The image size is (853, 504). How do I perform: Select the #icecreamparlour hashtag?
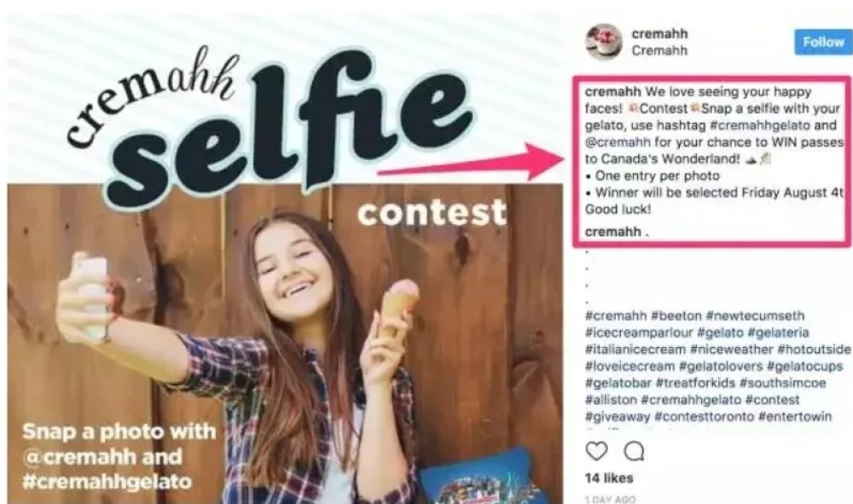[x=639, y=333]
